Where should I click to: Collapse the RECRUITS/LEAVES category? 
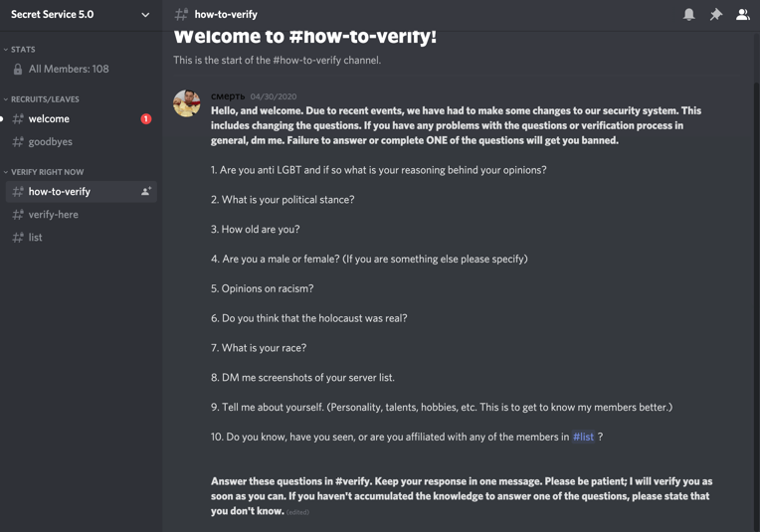[41, 99]
